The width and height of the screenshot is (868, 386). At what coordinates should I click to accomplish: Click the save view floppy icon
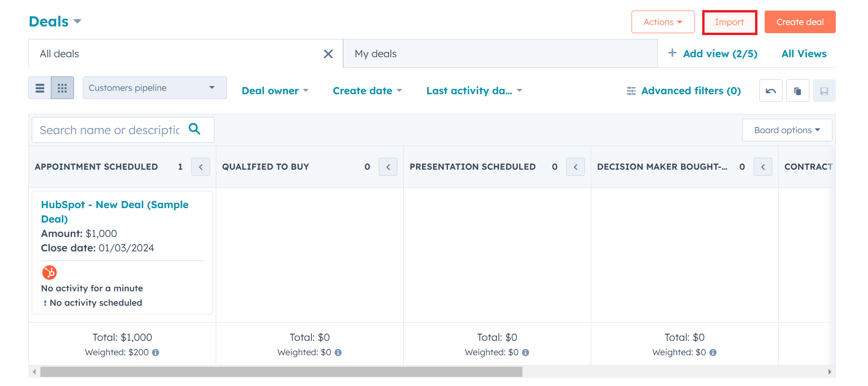point(824,91)
